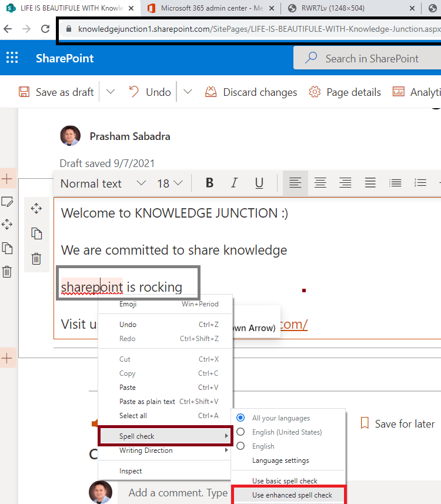Click the browser address bar URL

[259, 29]
